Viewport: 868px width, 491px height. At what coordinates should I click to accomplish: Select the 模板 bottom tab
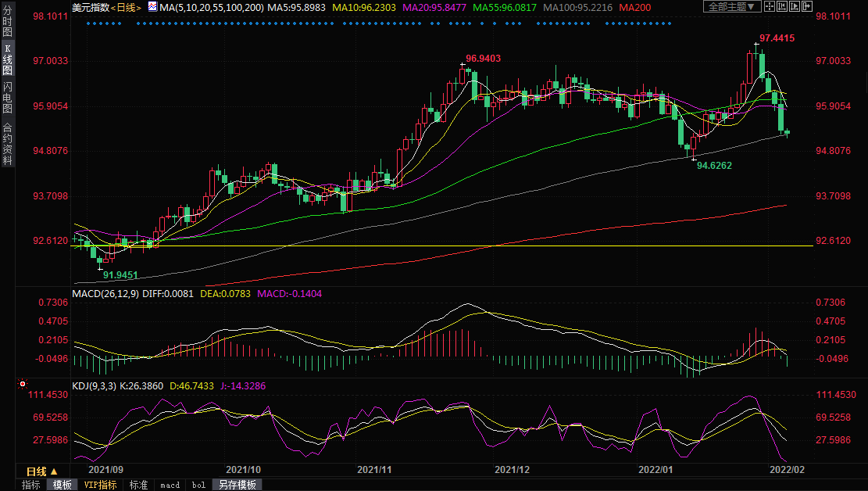point(62,485)
